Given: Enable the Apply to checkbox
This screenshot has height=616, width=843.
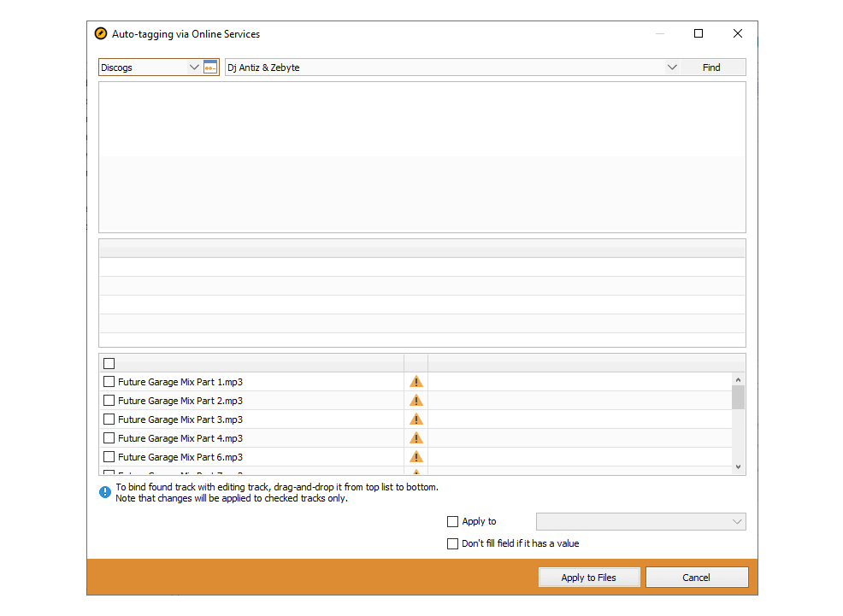Looking at the screenshot, I should (x=452, y=521).
